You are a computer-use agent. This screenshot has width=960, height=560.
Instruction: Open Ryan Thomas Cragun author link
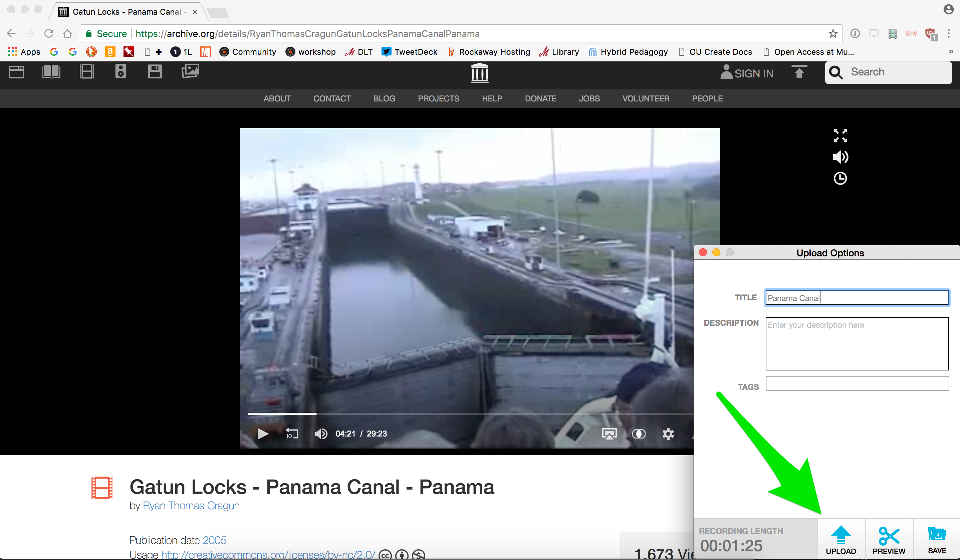191,506
